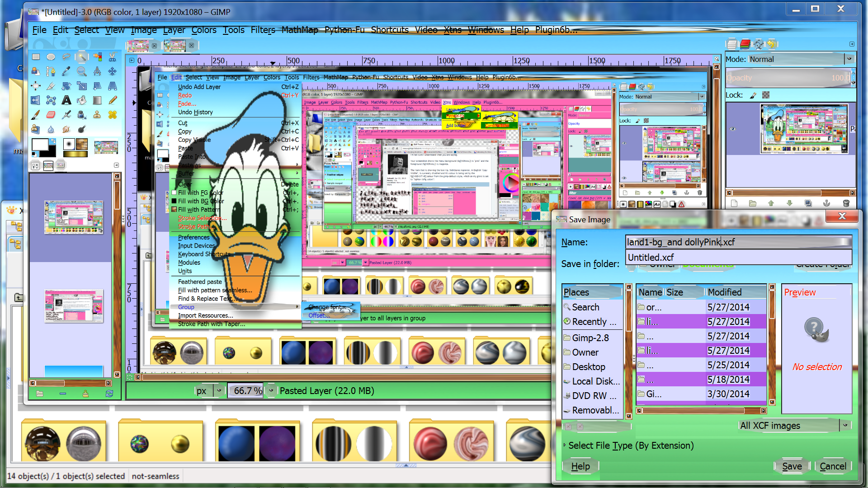Click the new layer button in Layers panel
The width and height of the screenshot is (868, 488).
coord(734,203)
